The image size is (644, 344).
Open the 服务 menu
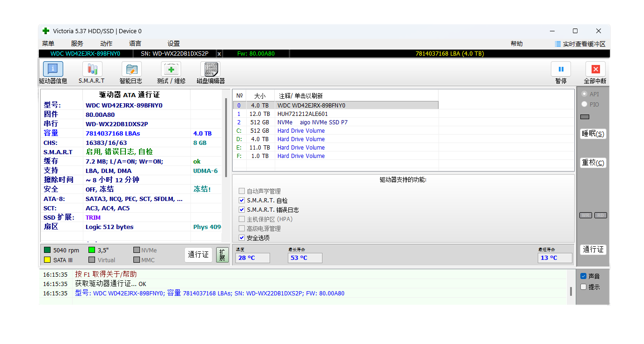[x=77, y=43]
